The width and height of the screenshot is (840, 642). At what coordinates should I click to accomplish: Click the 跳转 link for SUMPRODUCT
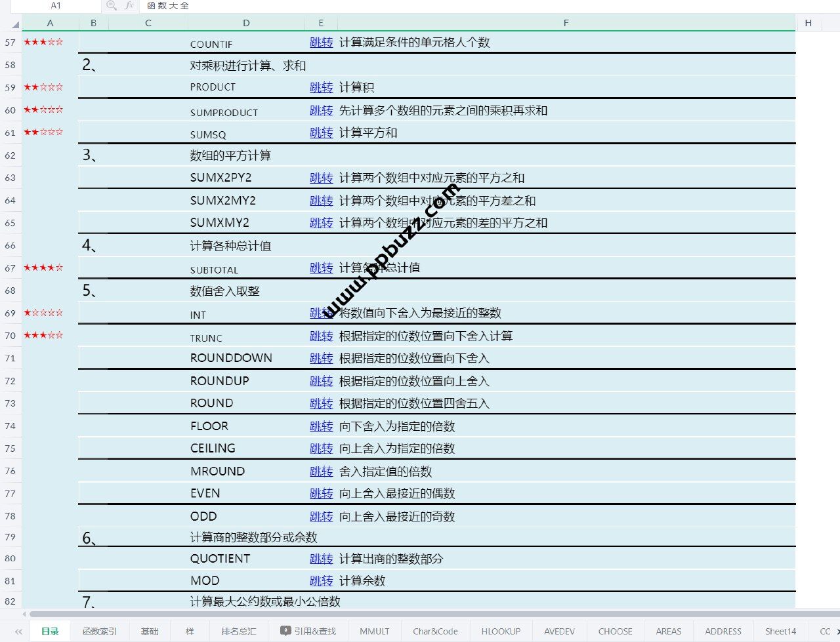point(322,110)
